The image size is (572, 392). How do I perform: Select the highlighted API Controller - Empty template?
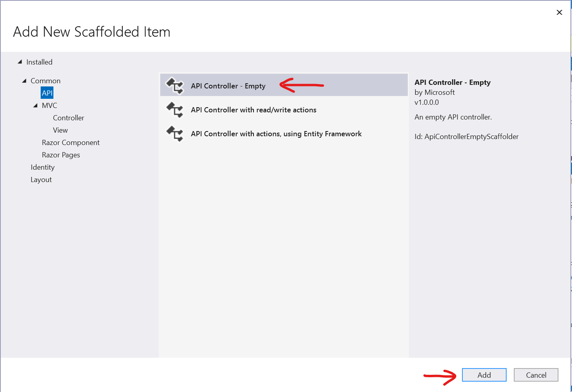(228, 85)
